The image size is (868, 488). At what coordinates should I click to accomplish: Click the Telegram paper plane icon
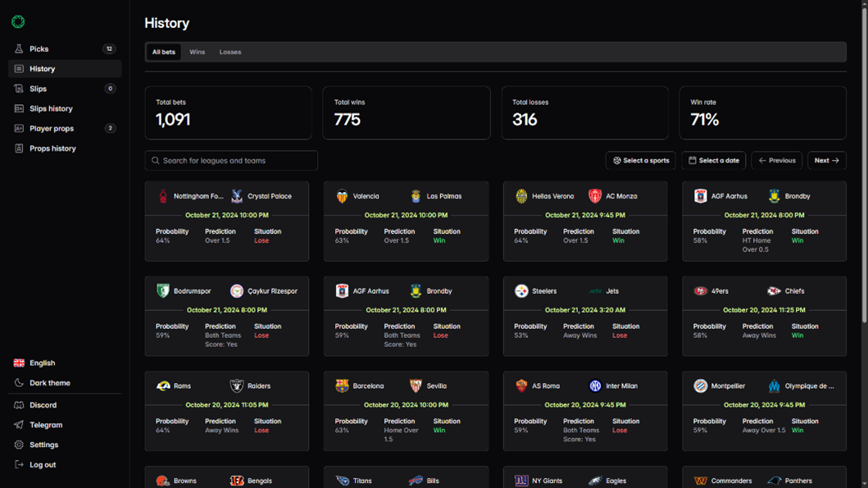[x=19, y=425]
